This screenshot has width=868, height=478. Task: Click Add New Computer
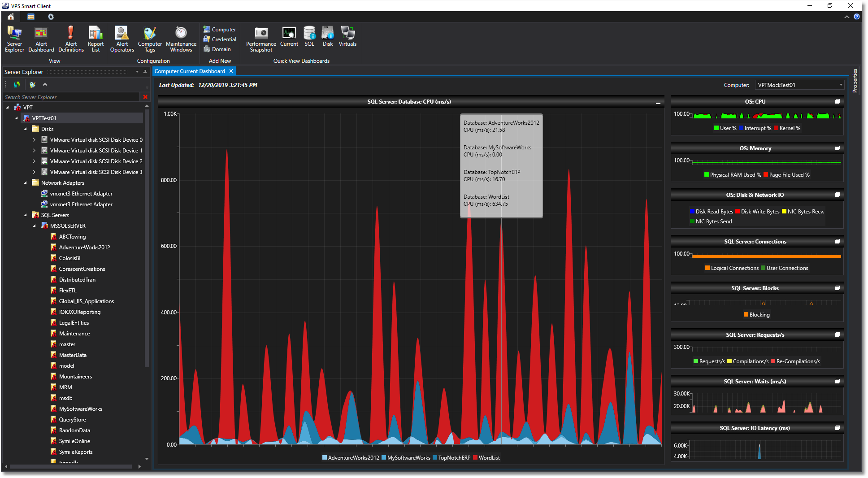(219, 29)
